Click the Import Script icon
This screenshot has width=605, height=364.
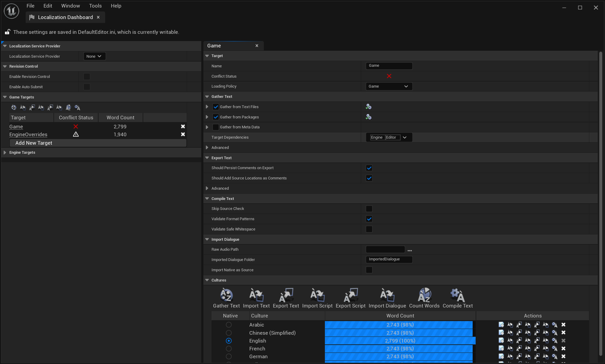(x=317, y=296)
